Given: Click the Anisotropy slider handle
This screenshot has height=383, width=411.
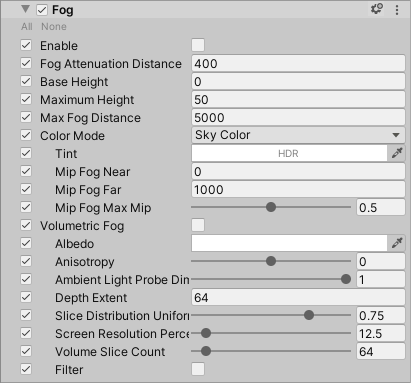Looking at the screenshot, I should point(271,261).
